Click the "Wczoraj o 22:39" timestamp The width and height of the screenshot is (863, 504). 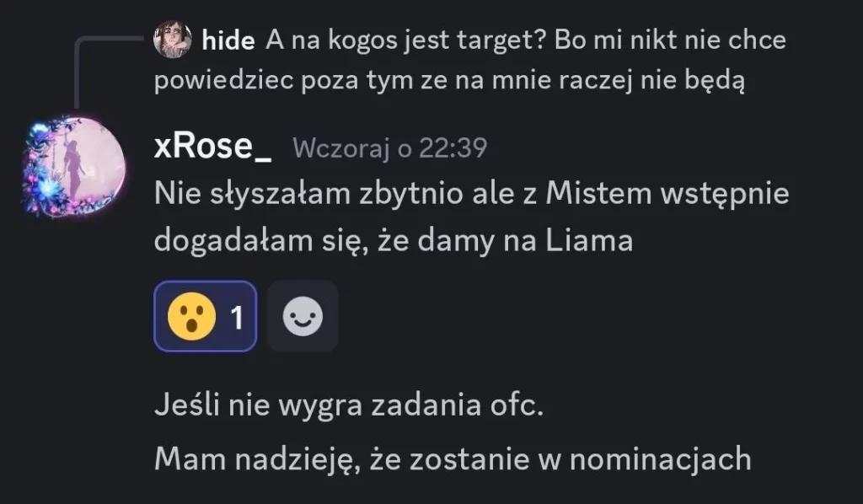click(389, 148)
